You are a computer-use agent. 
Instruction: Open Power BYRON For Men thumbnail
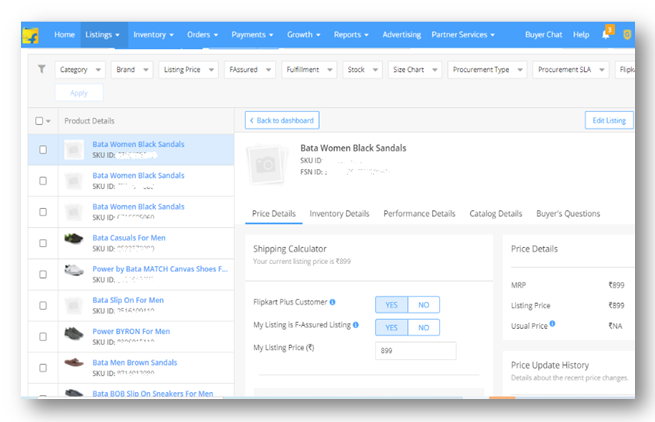[74, 333]
